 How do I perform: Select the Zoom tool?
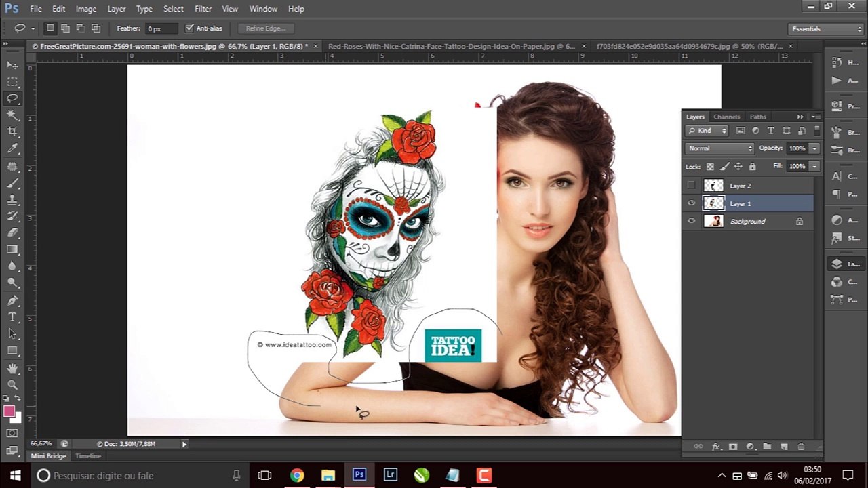(12, 384)
